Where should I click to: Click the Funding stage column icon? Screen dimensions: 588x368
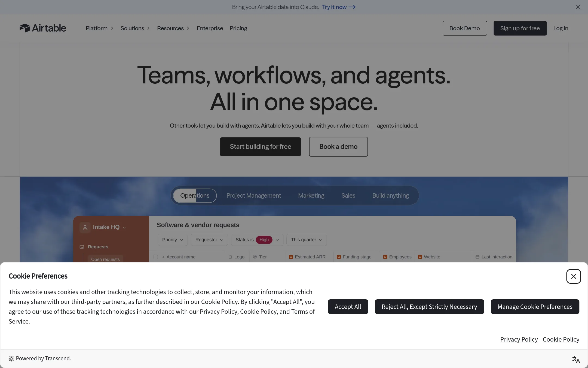(x=339, y=257)
